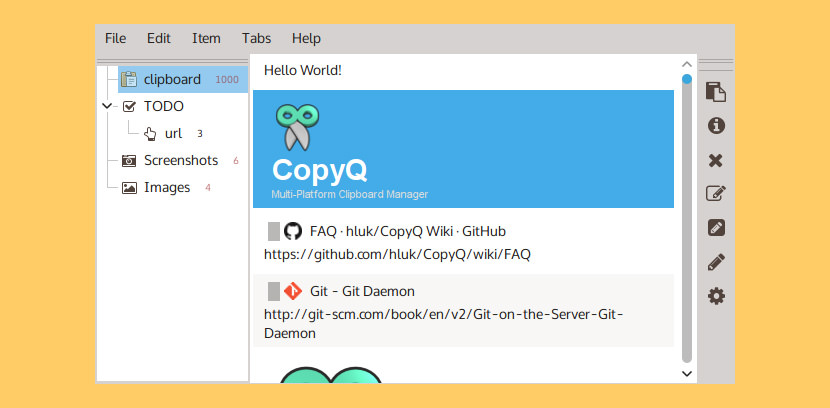Open the Tabs menu
830x408 pixels.
[256, 38]
